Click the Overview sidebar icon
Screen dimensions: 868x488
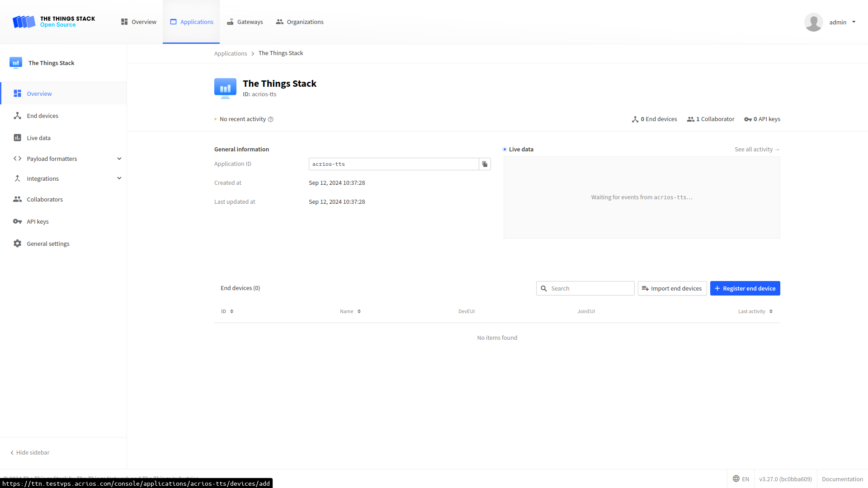point(17,93)
